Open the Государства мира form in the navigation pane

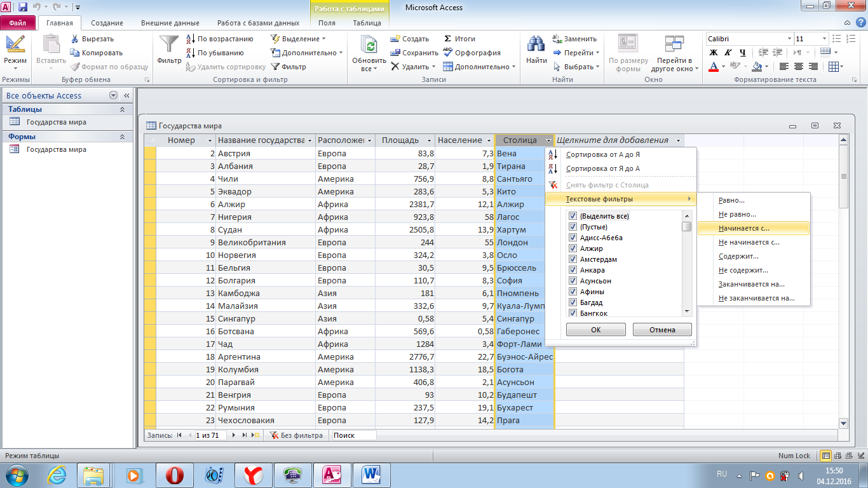tap(56, 149)
